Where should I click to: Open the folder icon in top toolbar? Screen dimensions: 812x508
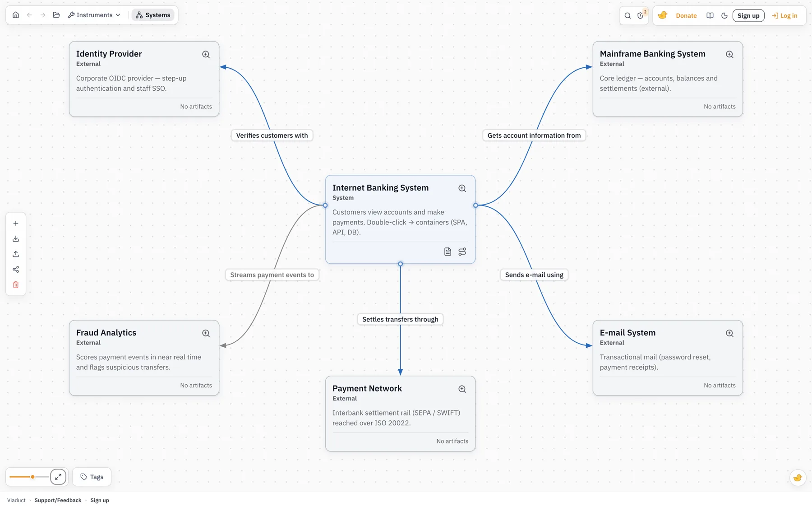(x=56, y=15)
